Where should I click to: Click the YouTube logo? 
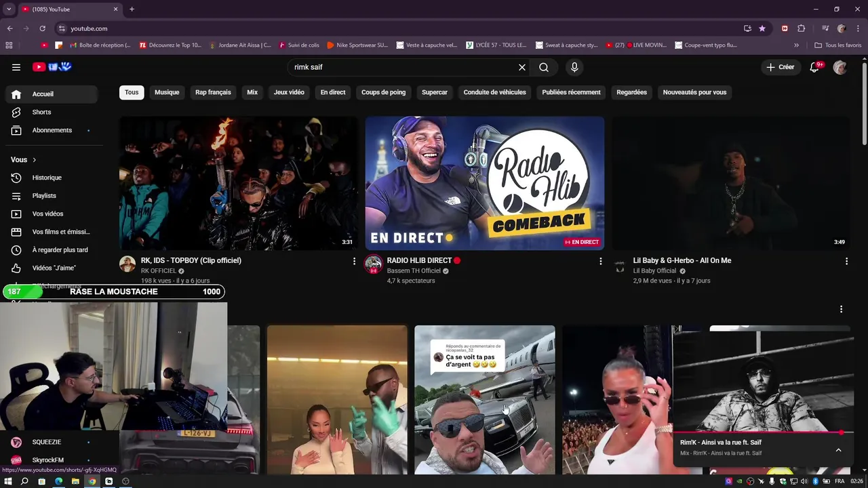pyautogui.click(x=52, y=67)
